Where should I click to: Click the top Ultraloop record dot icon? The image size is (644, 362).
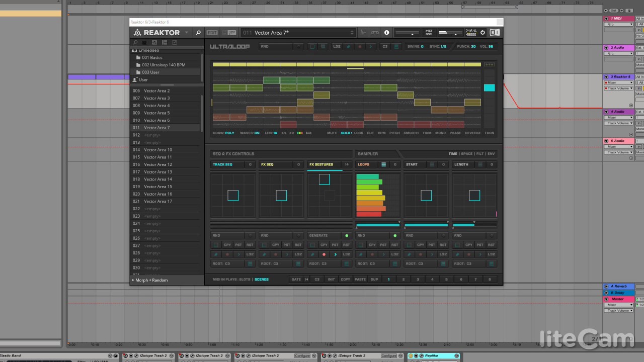point(360,47)
